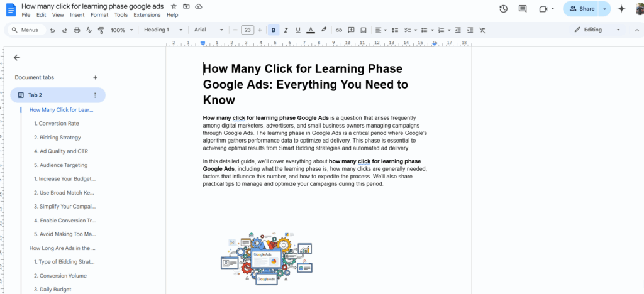This screenshot has height=294, width=644.
Task: Open the Insert menu
Action: (77, 15)
